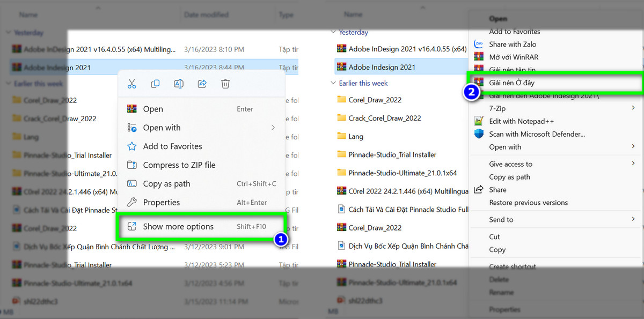Click the Lang folder icon in the right window
Screen dimensions: 644x319
point(341,137)
